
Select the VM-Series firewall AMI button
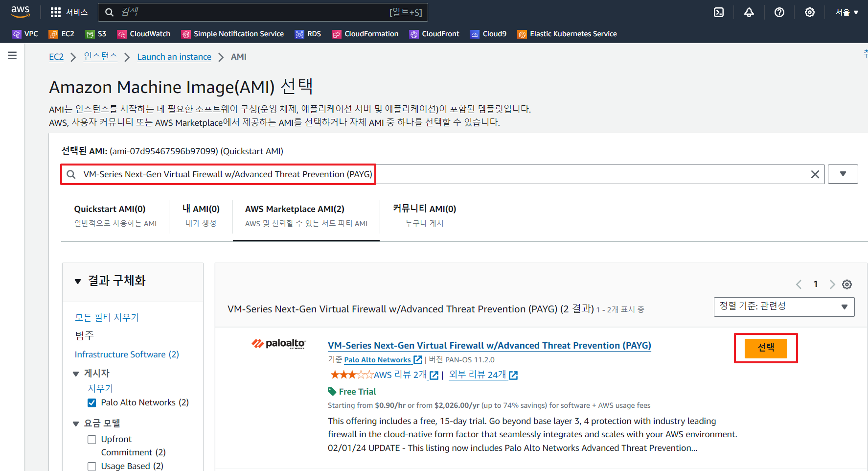click(x=766, y=348)
